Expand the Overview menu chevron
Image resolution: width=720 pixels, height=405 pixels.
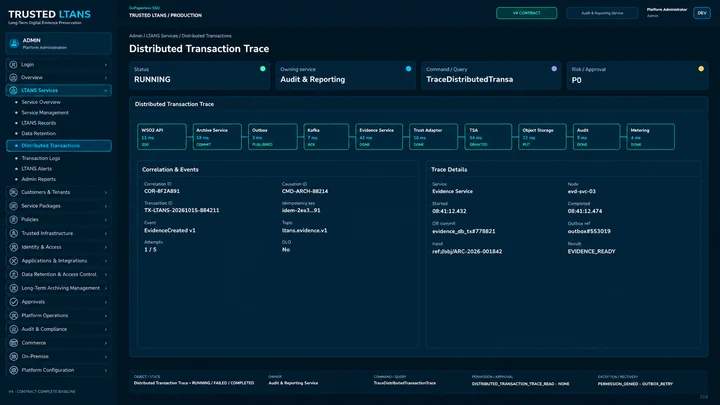tap(106, 78)
